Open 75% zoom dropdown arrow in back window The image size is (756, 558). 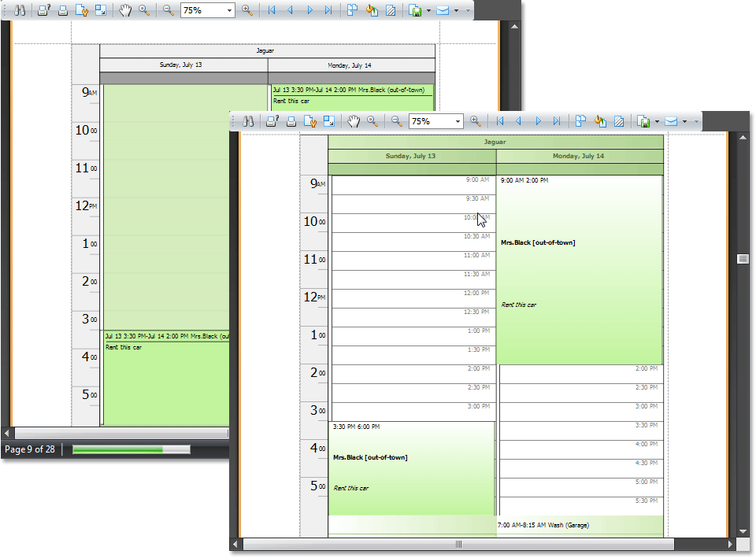point(229,10)
